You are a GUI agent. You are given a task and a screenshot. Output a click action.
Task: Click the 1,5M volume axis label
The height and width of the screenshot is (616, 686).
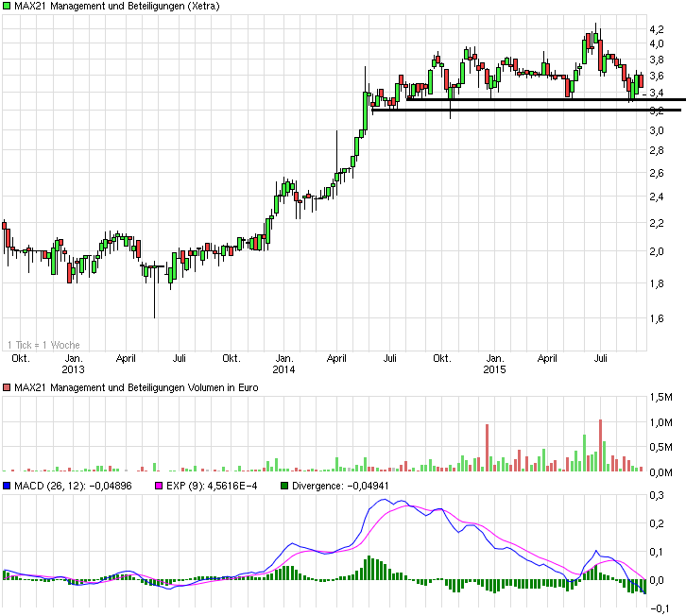[660, 398]
